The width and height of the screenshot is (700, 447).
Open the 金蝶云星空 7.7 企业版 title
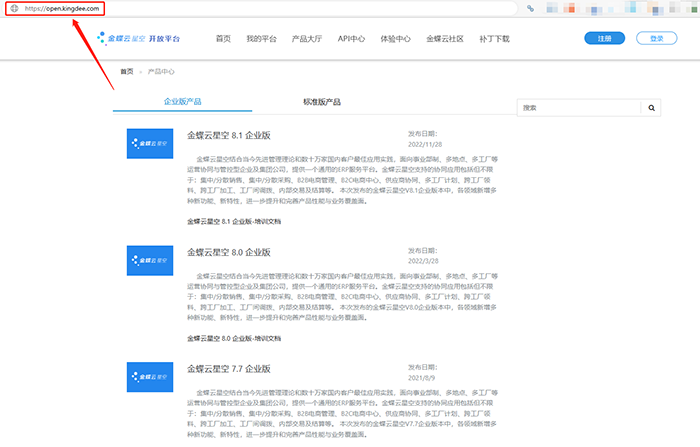click(229, 369)
